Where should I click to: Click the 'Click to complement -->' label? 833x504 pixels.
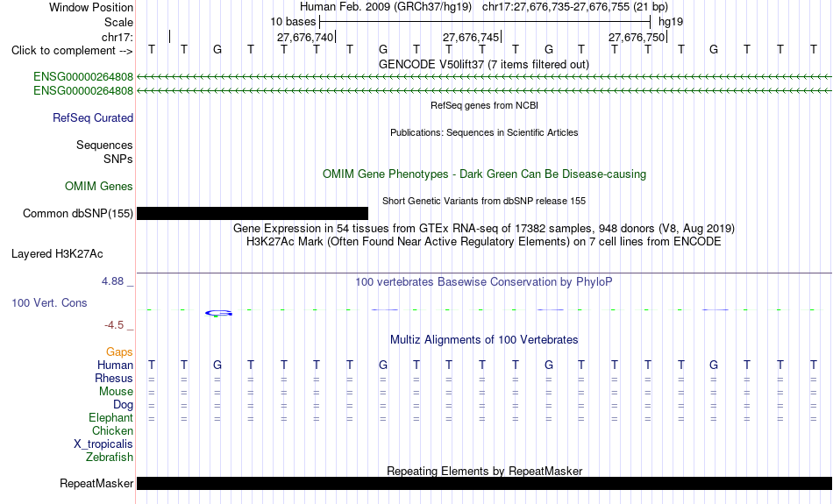coord(72,51)
